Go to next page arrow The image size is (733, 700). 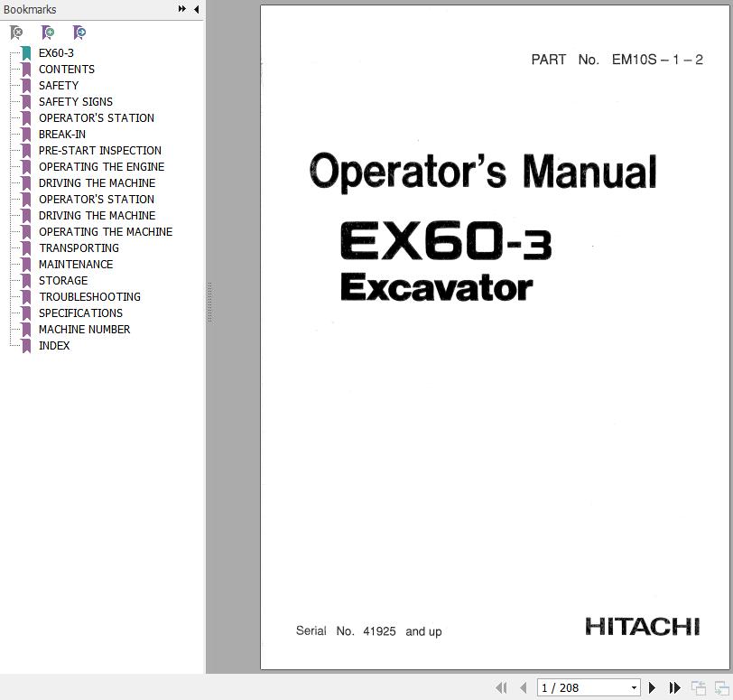(652, 687)
